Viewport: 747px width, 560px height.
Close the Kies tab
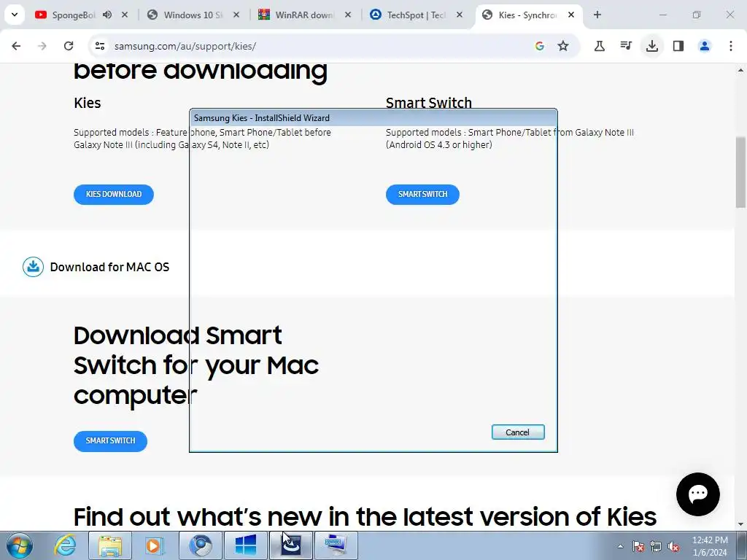(x=570, y=15)
